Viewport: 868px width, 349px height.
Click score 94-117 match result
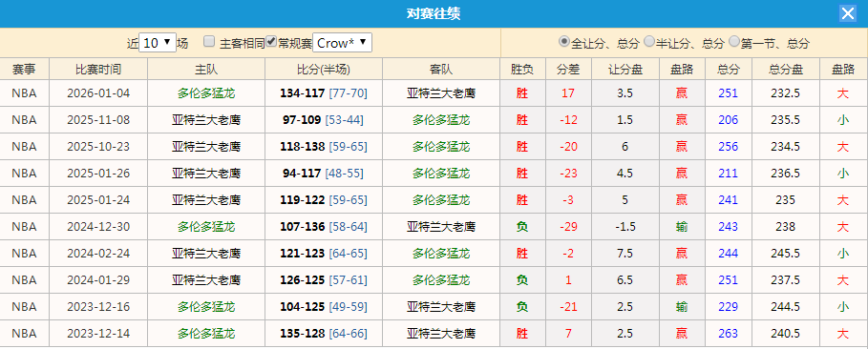pyautogui.click(x=302, y=174)
